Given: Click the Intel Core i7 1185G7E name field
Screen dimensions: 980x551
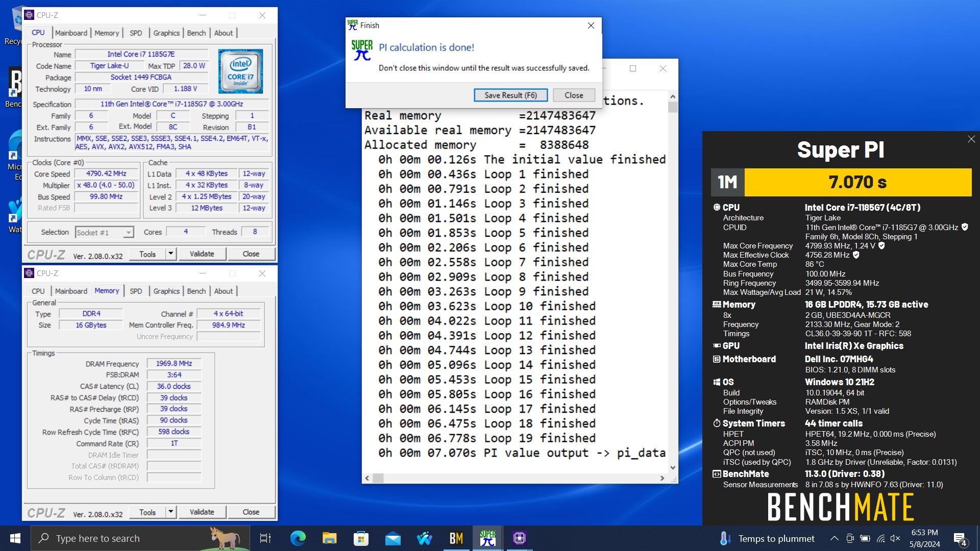Looking at the screenshot, I should [141, 54].
